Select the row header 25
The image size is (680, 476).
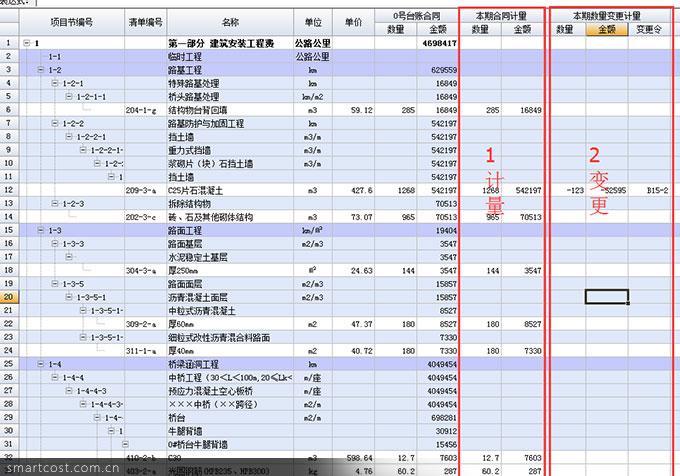[x=9, y=364]
